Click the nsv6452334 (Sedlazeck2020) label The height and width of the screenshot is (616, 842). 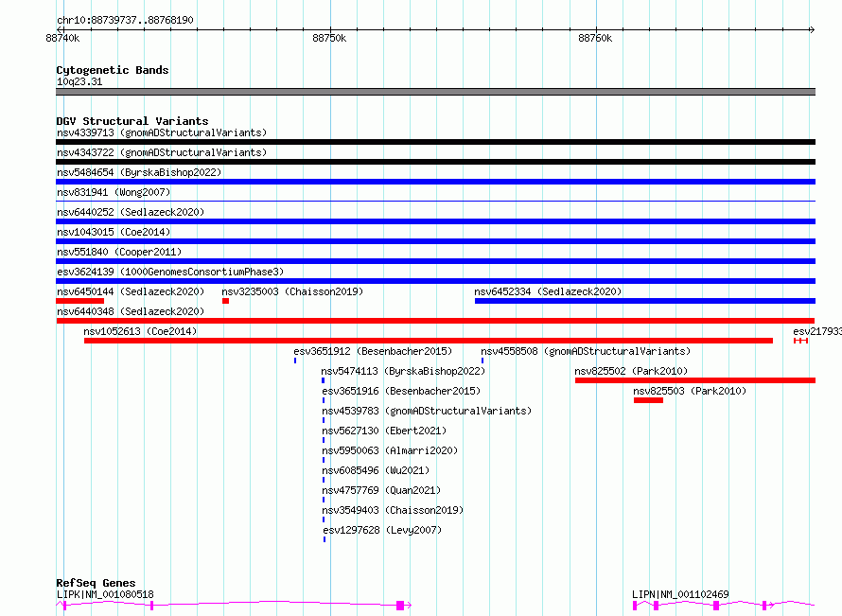click(x=548, y=291)
